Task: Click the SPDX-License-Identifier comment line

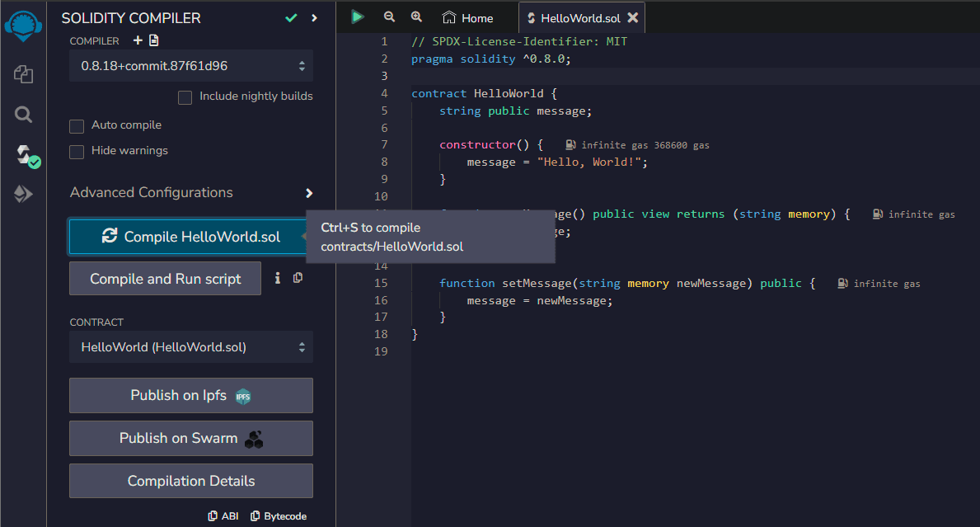Action: (518, 41)
